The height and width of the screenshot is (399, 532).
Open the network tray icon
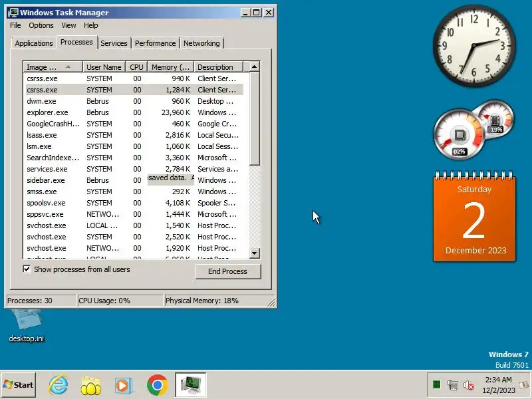pyautogui.click(x=452, y=385)
